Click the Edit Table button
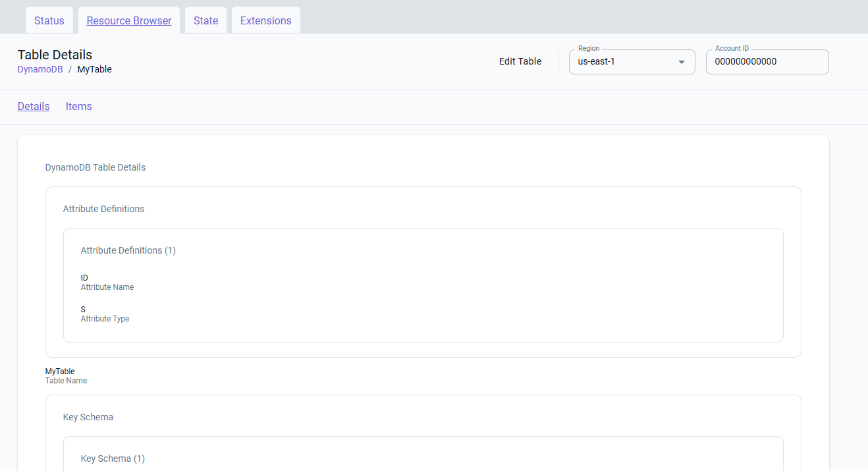This screenshot has width=868, height=471. pos(520,61)
